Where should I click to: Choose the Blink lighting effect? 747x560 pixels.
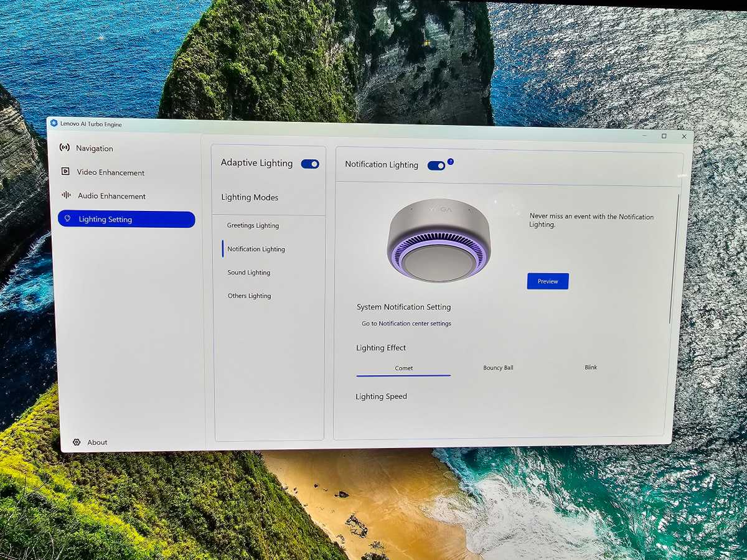pyautogui.click(x=590, y=367)
